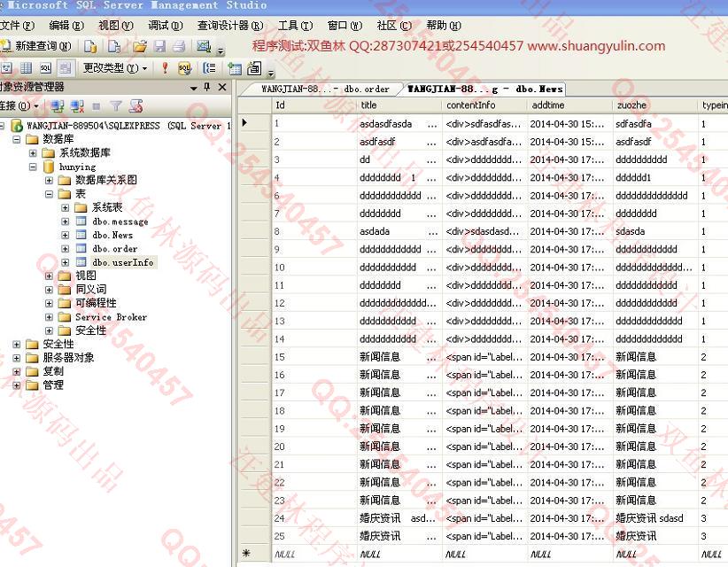
Task: Click the title column header
Action: (x=399, y=105)
